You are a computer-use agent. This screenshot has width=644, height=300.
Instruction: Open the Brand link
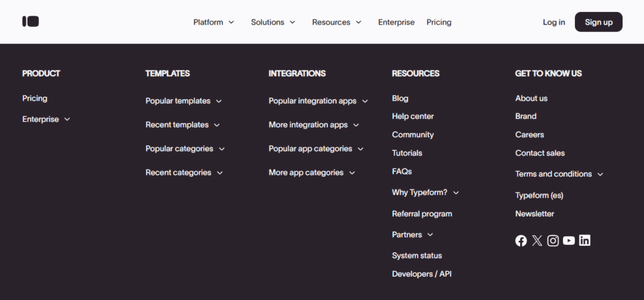526,116
